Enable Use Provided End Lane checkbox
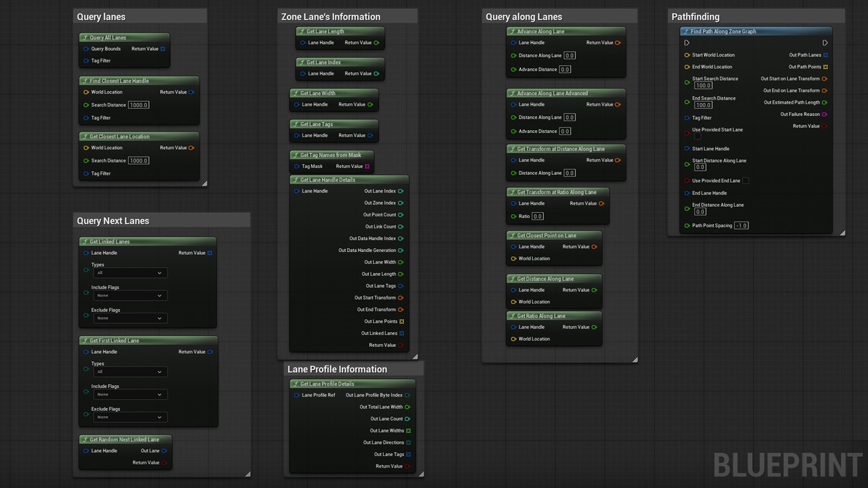Viewport: 868px width, 488px height. click(745, 180)
